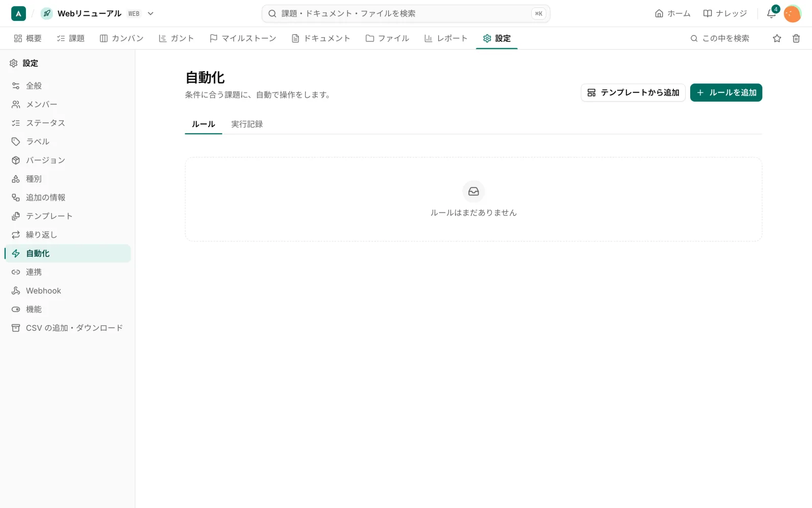Switch to the 課題 tab
The height and width of the screenshot is (508, 812).
[71, 38]
